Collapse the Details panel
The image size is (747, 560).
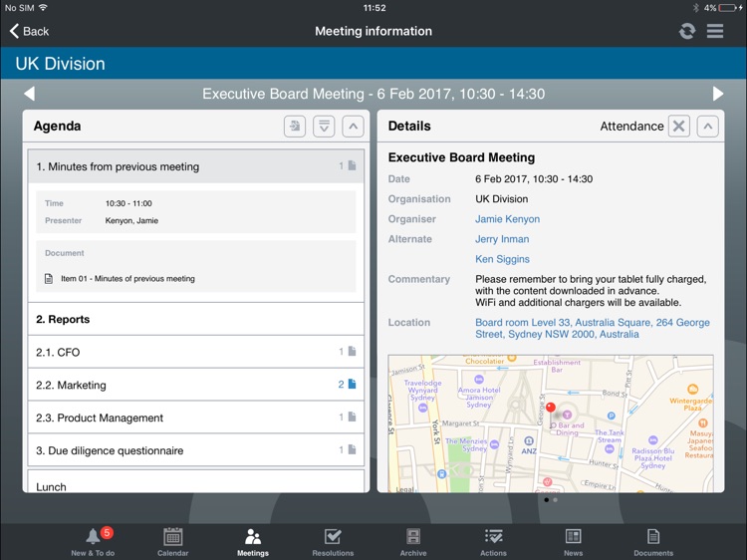[x=708, y=127]
